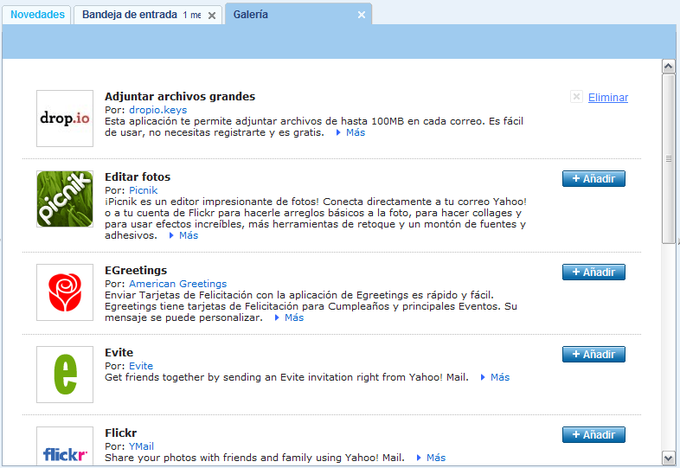The height and width of the screenshot is (468, 680).
Task: Add the Evite application
Action: (x=594, y=354)
